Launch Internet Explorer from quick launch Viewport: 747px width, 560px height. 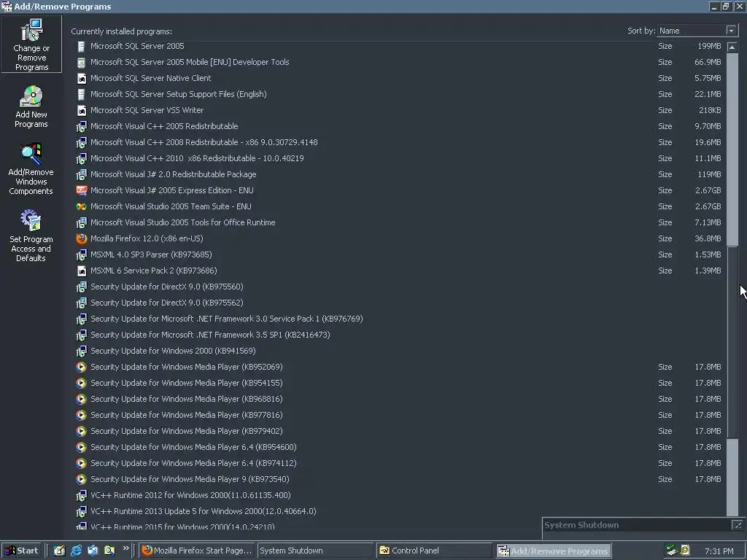[76, 551]
